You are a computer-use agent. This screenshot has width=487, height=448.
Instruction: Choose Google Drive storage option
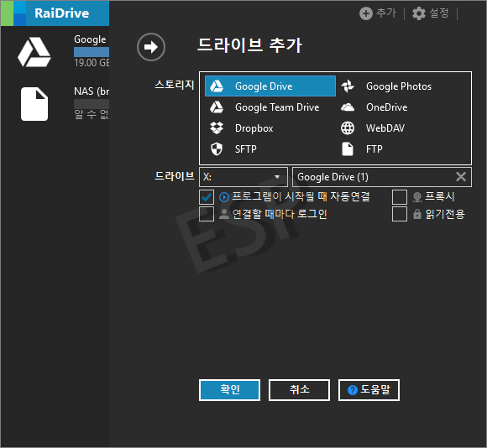270,86
